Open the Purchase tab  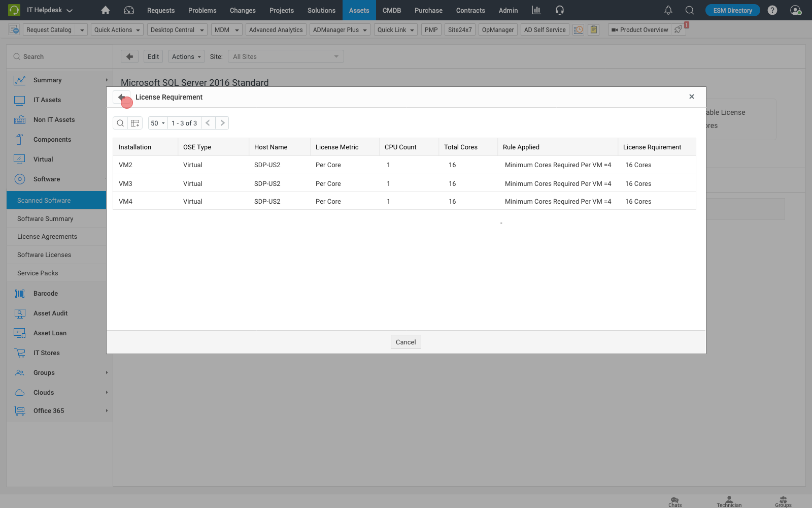point(428,10)
